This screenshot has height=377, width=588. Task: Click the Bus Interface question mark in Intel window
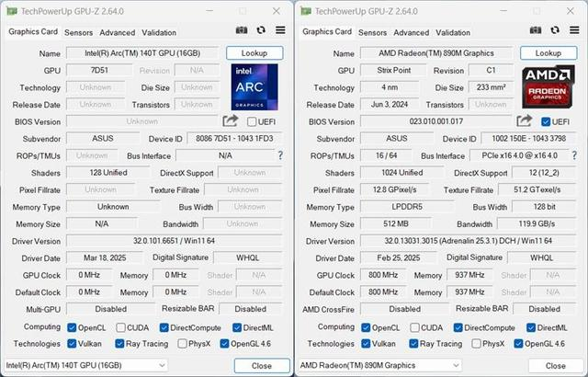280,155
